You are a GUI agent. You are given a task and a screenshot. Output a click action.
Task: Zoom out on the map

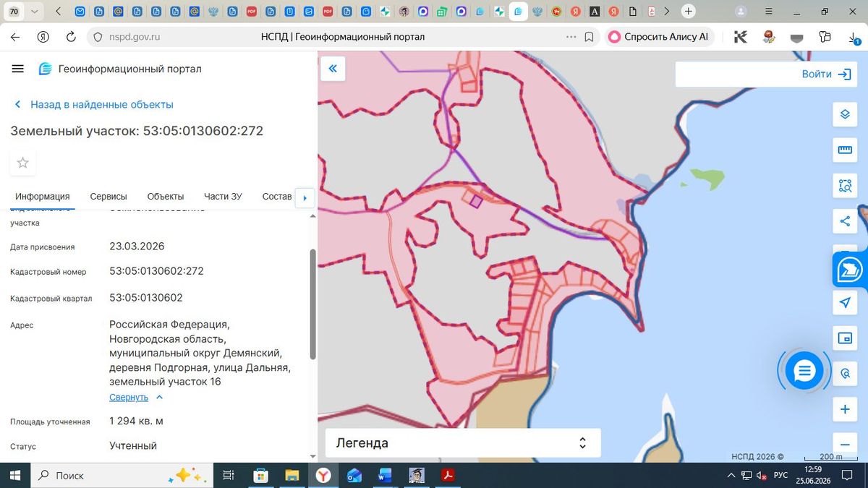coord(845,443)
